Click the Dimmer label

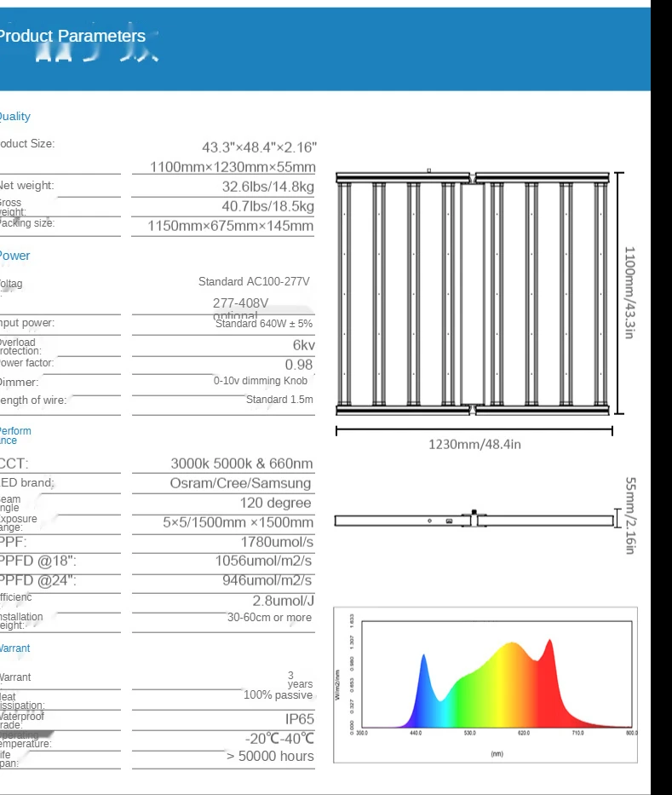pos(19,383)
